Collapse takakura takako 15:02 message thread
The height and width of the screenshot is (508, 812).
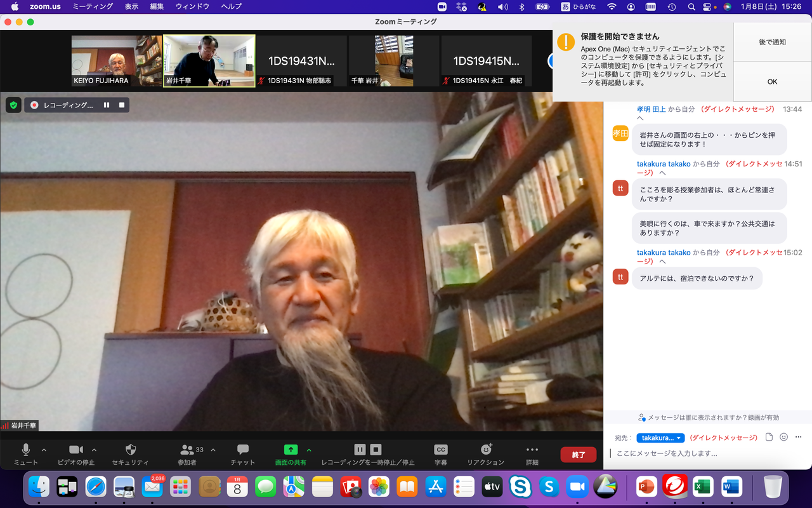click(662, 262)
